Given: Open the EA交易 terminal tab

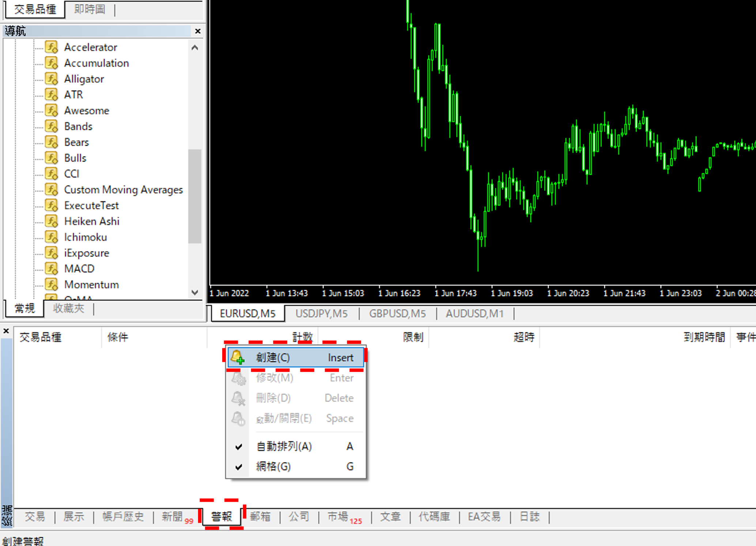Looking at the screenshot, I should point(484,517).
